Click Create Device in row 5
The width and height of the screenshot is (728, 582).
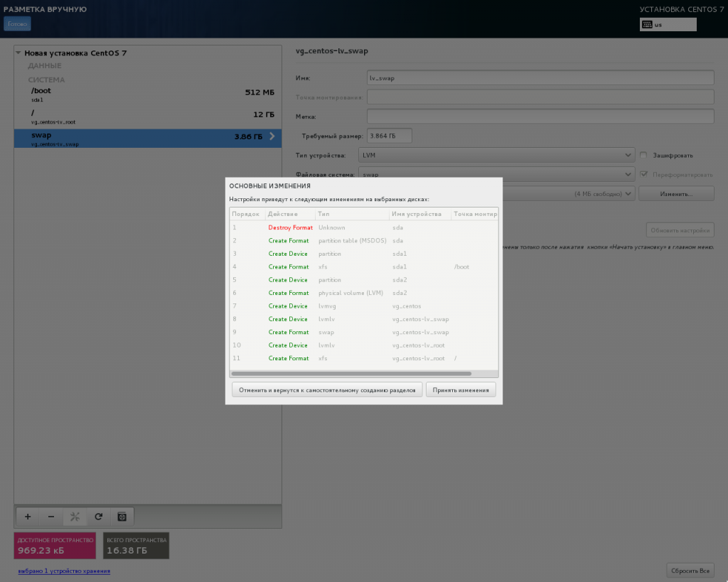(288, 280)
